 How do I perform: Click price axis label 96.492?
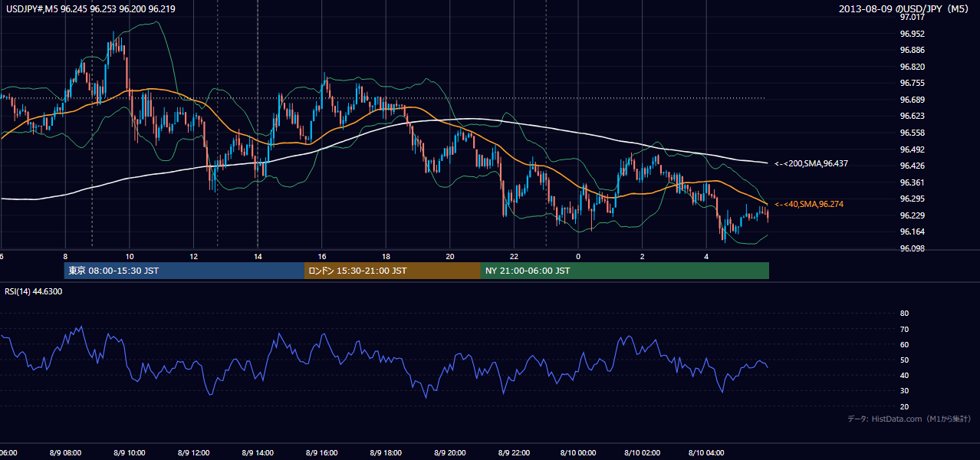[x=912, y=149]
